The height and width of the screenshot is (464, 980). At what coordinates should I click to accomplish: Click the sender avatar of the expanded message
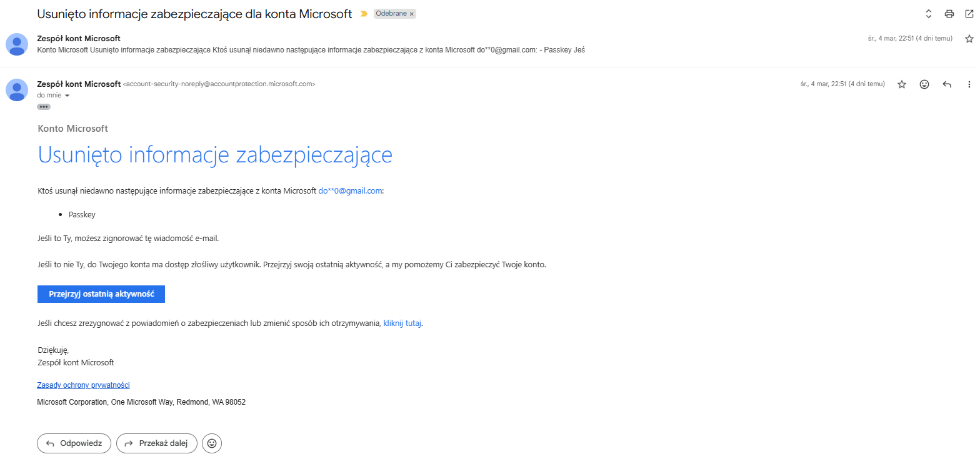click(17, 90)
